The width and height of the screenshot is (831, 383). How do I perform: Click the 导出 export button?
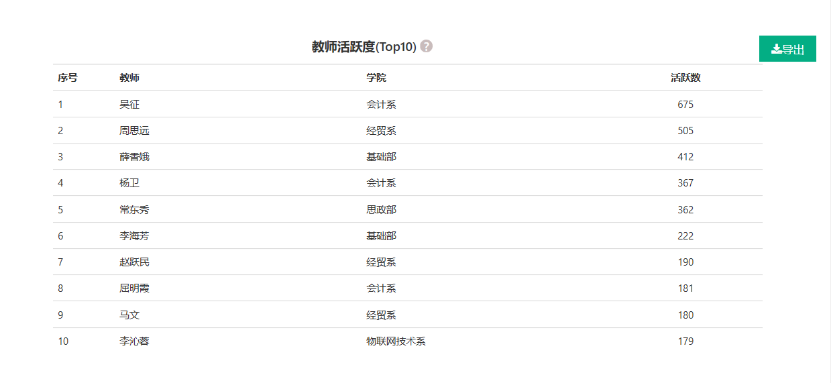[x=788, y=49]
